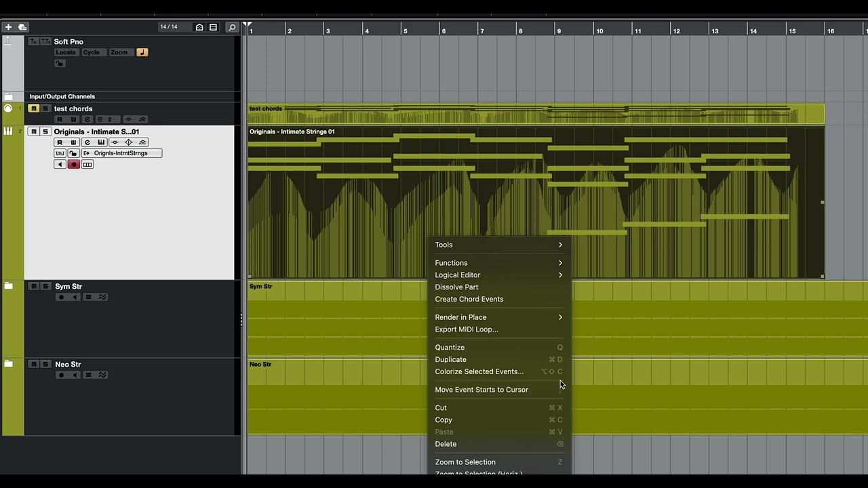Toggle monitor speaker on Originals track
Image resolution: width=868 pixels, height=488 pixels.
coord(60,165)
